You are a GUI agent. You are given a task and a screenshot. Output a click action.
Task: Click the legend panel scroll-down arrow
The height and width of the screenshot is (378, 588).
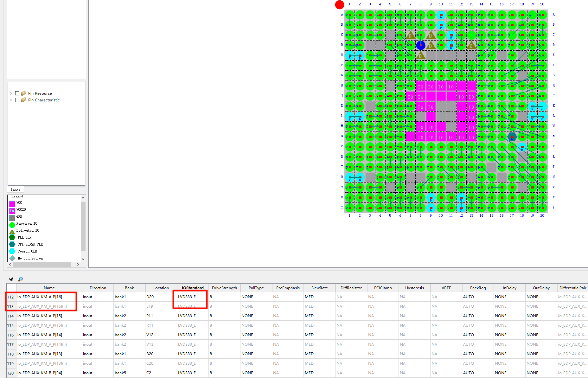(x=83, y=259)
